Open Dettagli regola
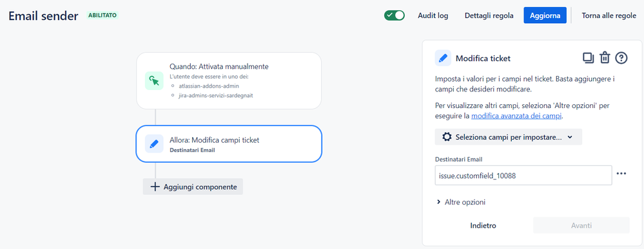This screenshot has height=249, width=644. (489, 15)
